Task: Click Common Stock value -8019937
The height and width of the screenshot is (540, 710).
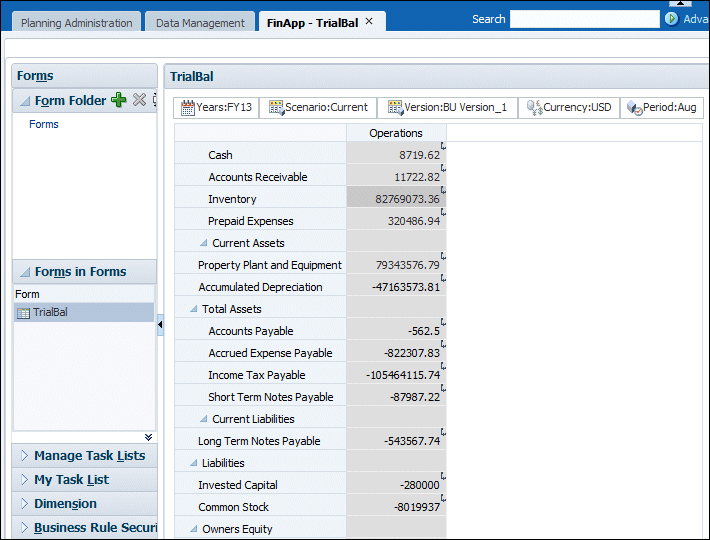Action: (396, 507)
